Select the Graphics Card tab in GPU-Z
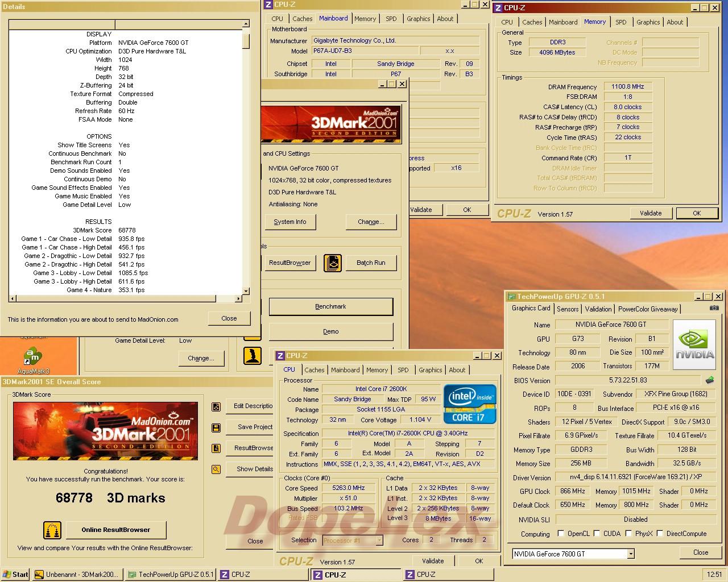This screenshot has width=728, height=582. click(531, 308)
